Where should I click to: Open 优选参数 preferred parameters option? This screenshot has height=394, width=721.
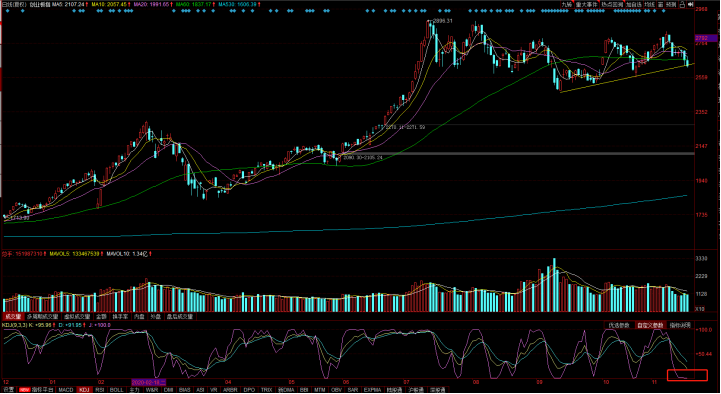click(x=619, y=325)
